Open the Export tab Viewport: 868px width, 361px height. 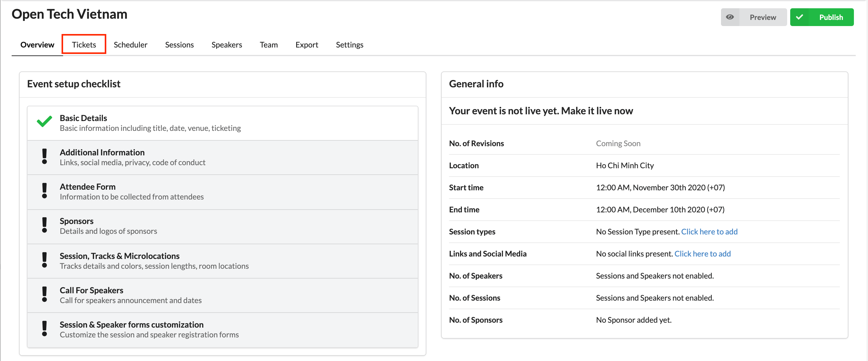pyautogui.click(x=307, y=44)
